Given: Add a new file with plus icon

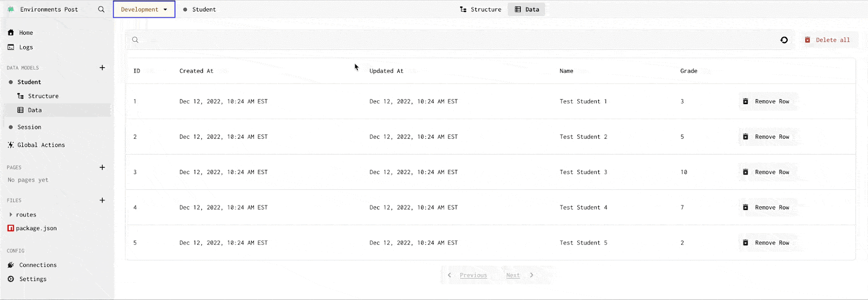Looking at the screenshot, I should tap(102, 200).
